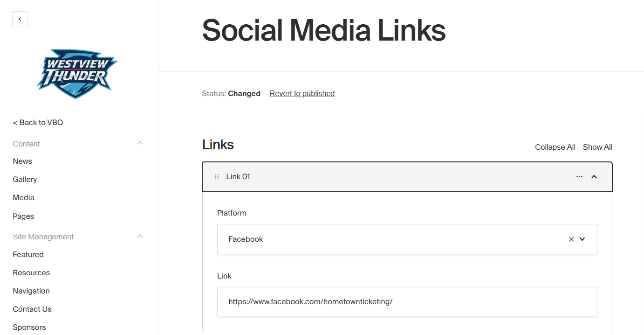Viewport: 644px width, 335px height.
Task: Click Collapse All links
Action: coord(555,147)
